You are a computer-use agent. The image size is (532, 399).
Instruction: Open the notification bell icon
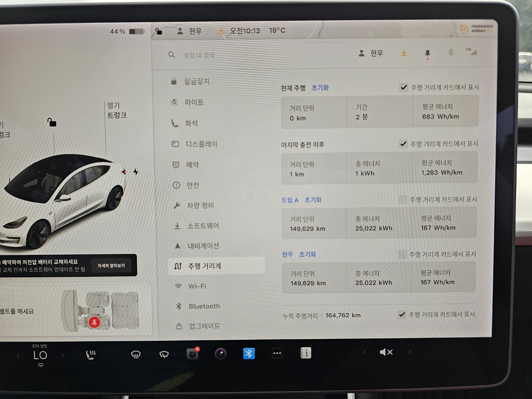[x=427, y=53]
